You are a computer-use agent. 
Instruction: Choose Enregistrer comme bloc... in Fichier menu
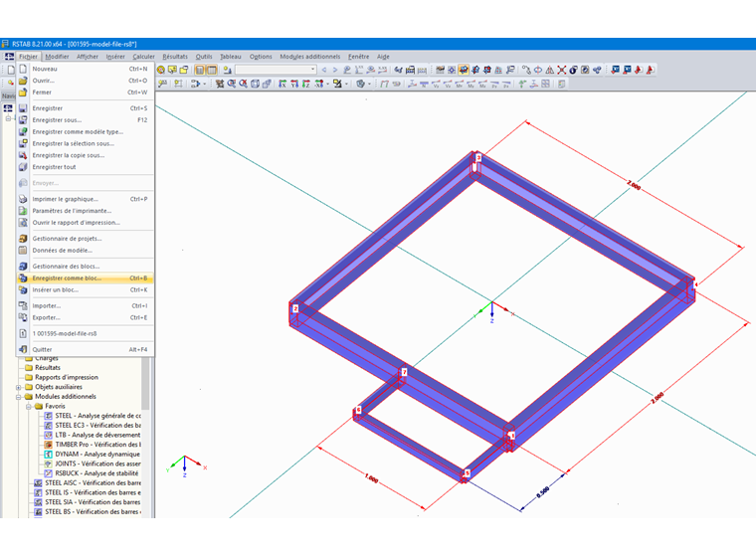(x=85, y=278)
